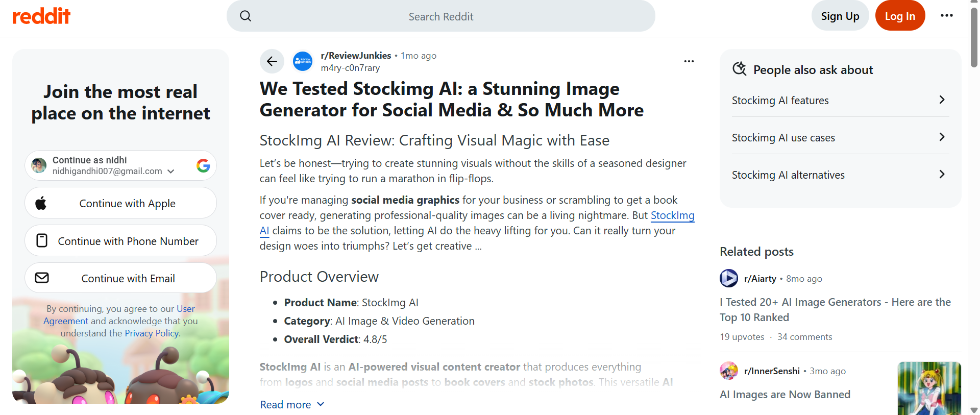
Task: Expand the Google account chooser dropdown arrow
Action: [171, 172]
